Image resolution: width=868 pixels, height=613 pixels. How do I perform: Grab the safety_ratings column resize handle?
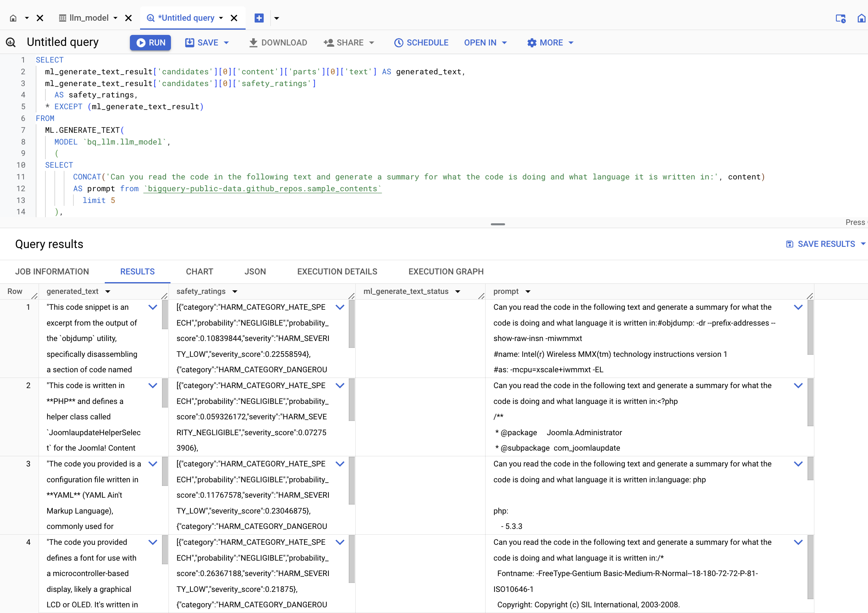[x=352, y=296]
